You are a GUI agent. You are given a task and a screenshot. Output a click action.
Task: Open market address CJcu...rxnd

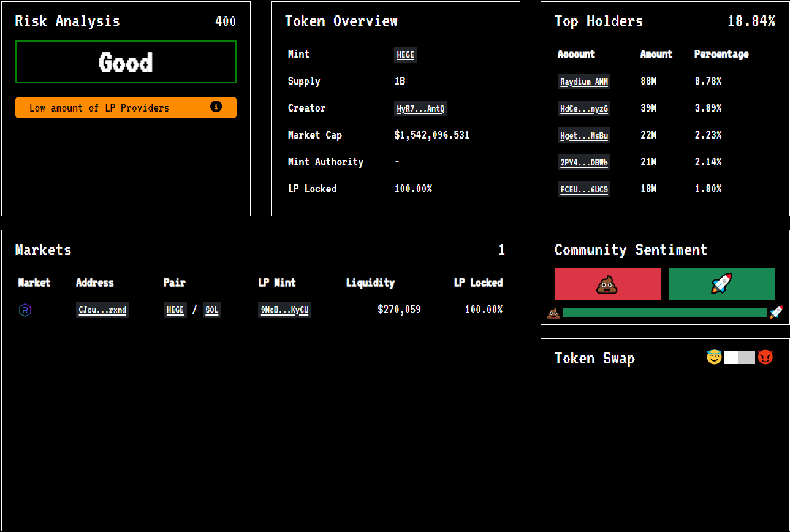[102, 310]
